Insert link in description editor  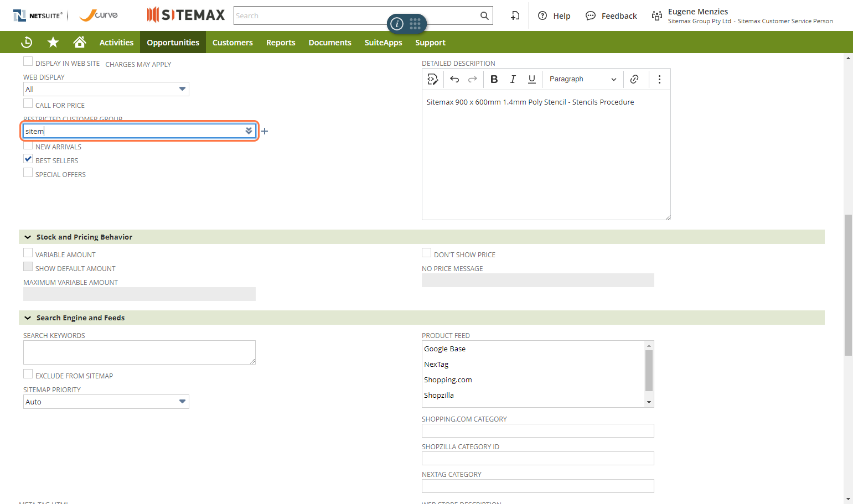pos(634,79)
